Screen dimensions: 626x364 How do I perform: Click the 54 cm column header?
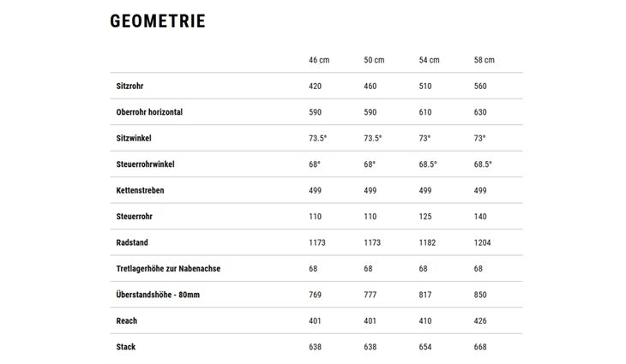tap(429, 60)
